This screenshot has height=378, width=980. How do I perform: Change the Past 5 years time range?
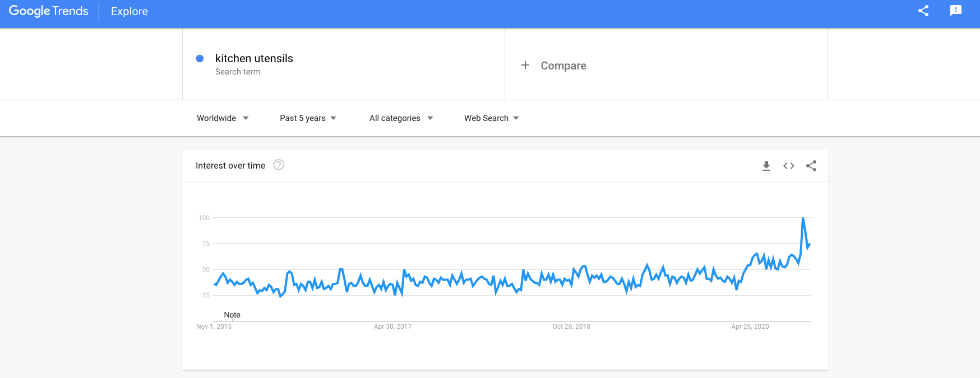(x=308, y=118)
